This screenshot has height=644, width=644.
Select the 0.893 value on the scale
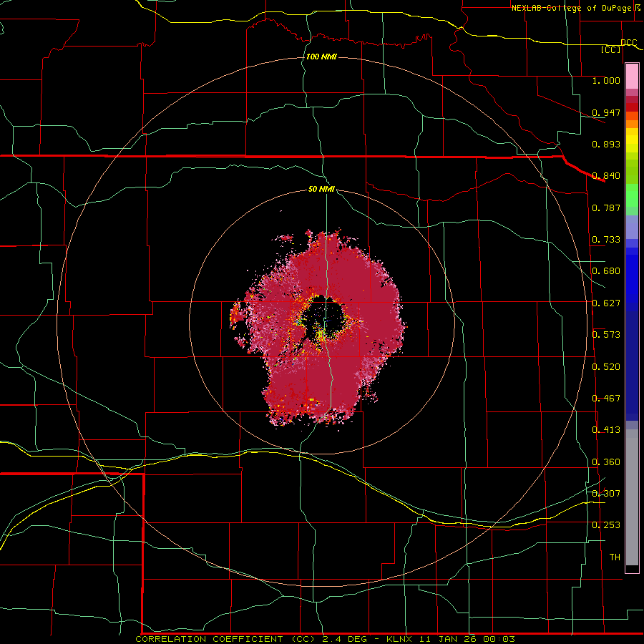point(606,144)
